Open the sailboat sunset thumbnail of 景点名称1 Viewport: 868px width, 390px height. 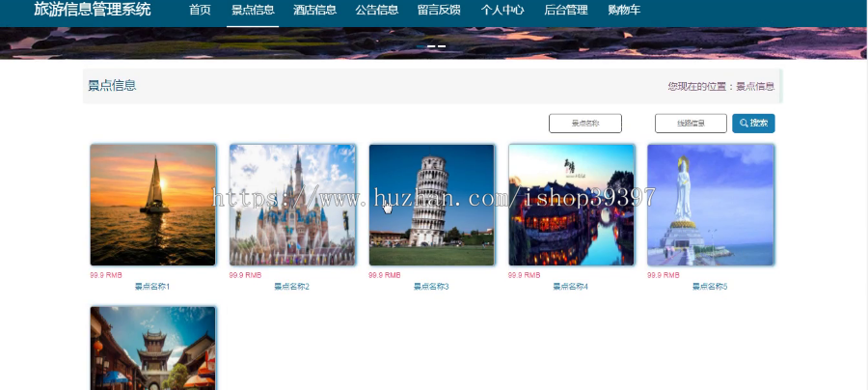[x=152, y=205]
